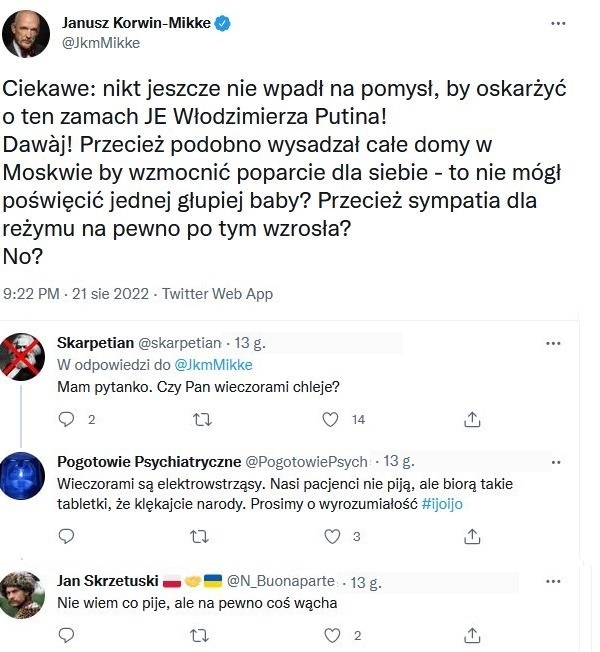Open Twitter Web App source label
Viewport: 600px width, 652px height.
tap(217, 294)
